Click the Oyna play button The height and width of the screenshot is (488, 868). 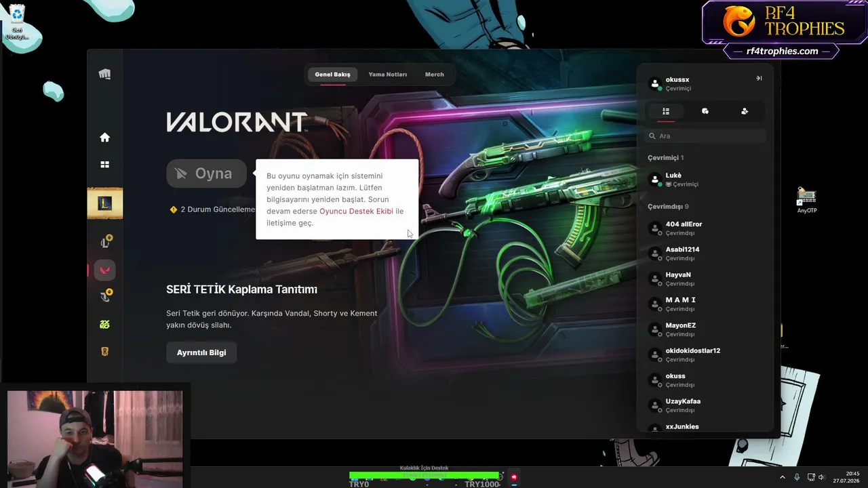coord(207,174)
